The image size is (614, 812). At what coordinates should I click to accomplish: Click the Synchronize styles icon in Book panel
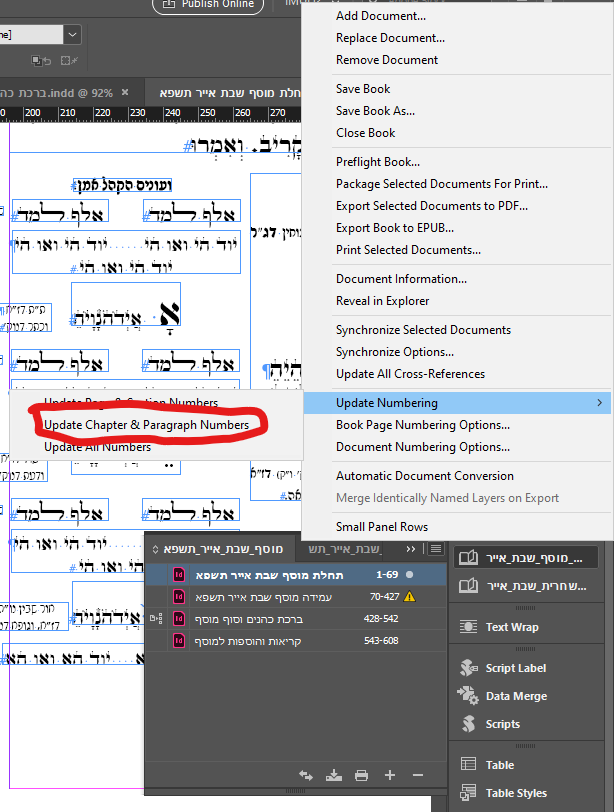(x=305, y=775)
